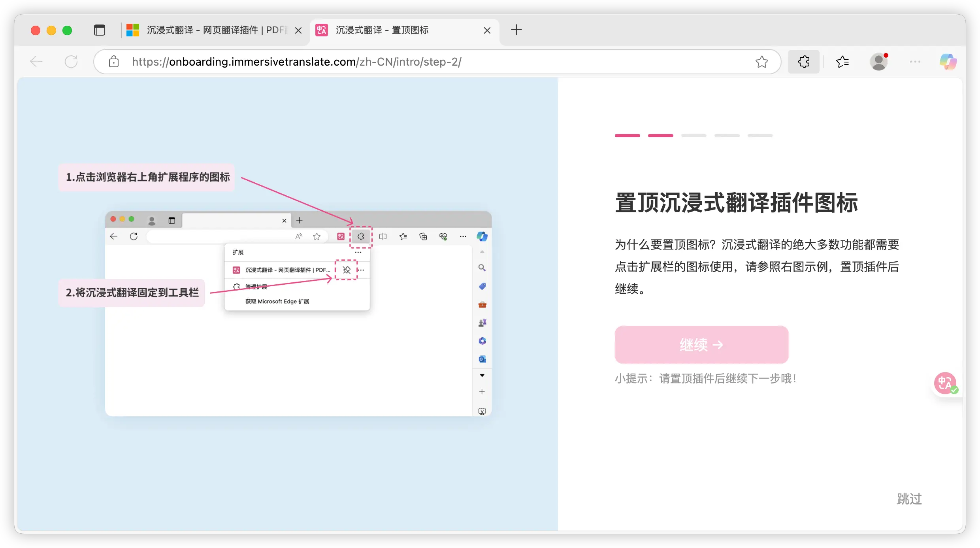The image size is (980, 548).
Task: Click the first progress step indicator
Action: pyautogui.click(x=627, y=136)
